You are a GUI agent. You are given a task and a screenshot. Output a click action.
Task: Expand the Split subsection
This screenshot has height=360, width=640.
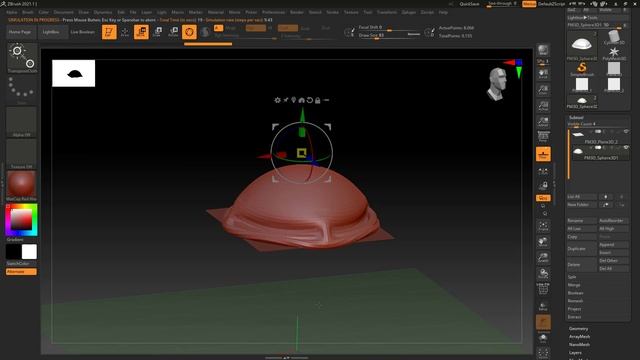pyautogui.click(x=572, y=277)
